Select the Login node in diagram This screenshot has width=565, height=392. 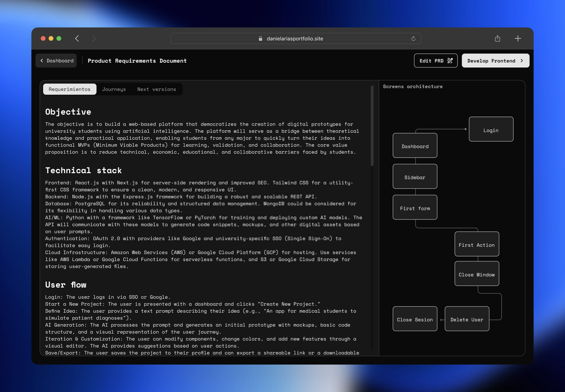pyautogui.click(x=491, y=129)
